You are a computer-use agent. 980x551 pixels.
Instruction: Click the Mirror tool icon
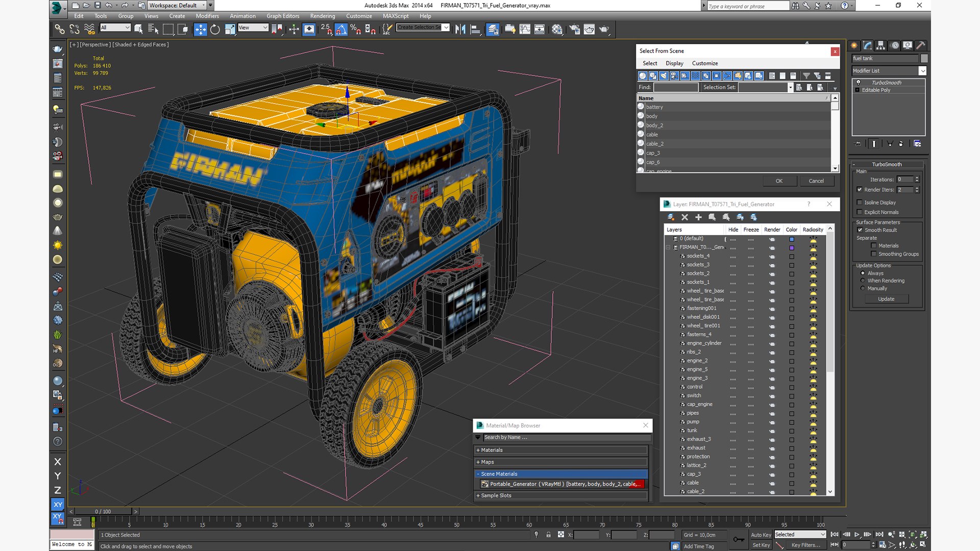click(x=460, y=29)
